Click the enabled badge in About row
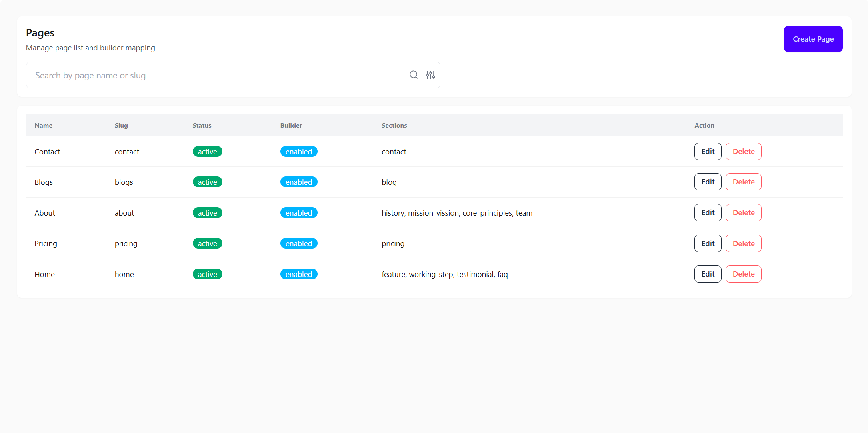This screenshot has height=433, width=868. coord(299,213)
